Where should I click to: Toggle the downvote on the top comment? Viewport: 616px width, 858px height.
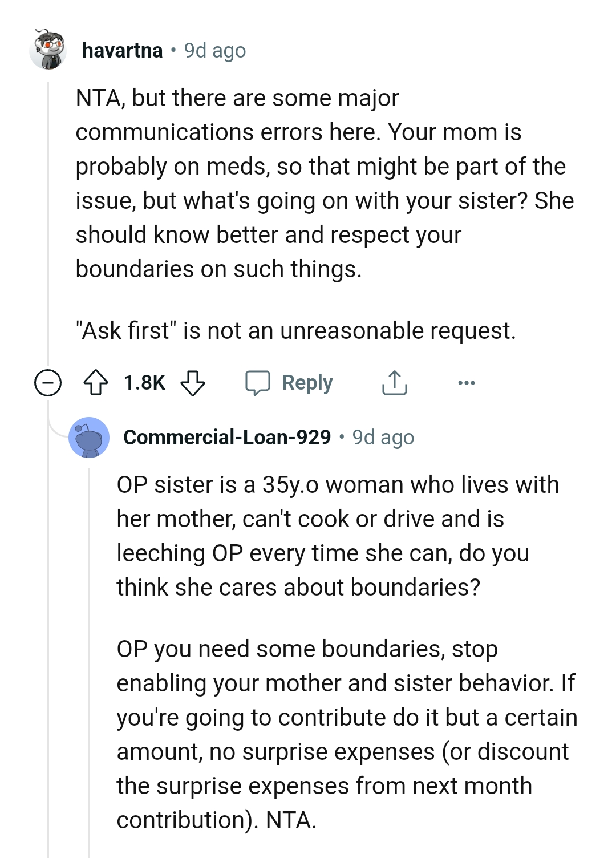tap(193, 383)
